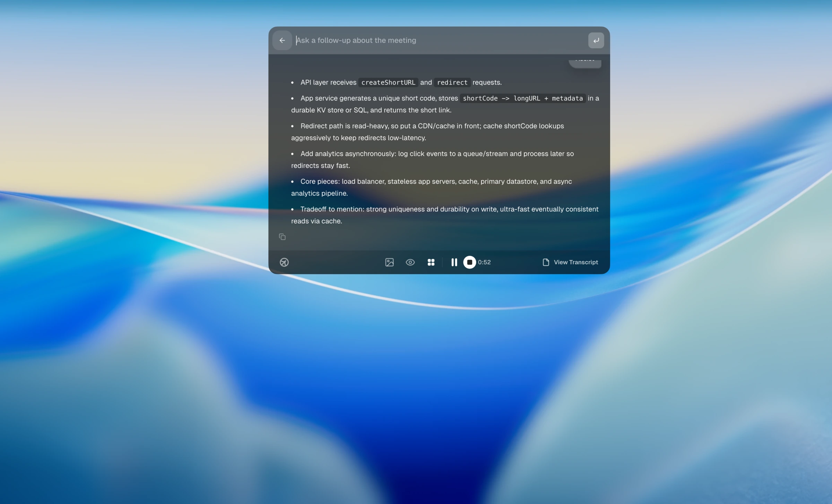Open View Transcript
Screen dimensions: 832x504
click(x=570, y=262)
